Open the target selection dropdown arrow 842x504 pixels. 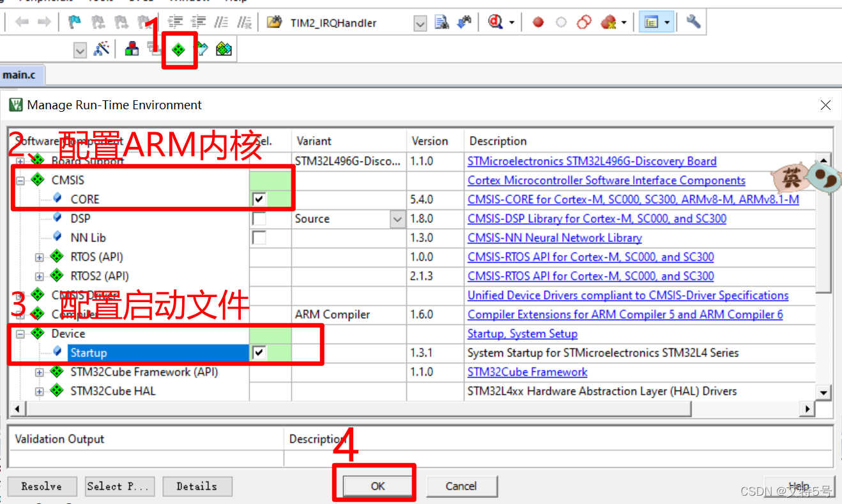pos(80,49)
